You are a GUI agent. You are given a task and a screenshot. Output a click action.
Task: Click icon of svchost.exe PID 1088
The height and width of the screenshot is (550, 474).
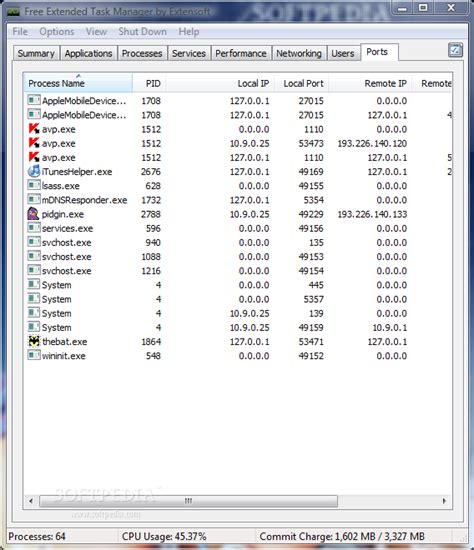(x=34, y=256)
